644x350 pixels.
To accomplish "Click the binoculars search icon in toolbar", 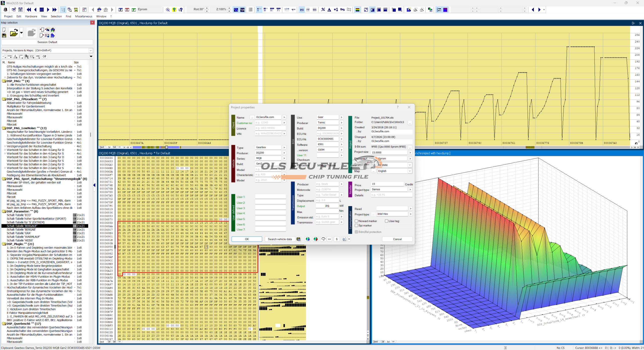I will click(x=99, y=10).
